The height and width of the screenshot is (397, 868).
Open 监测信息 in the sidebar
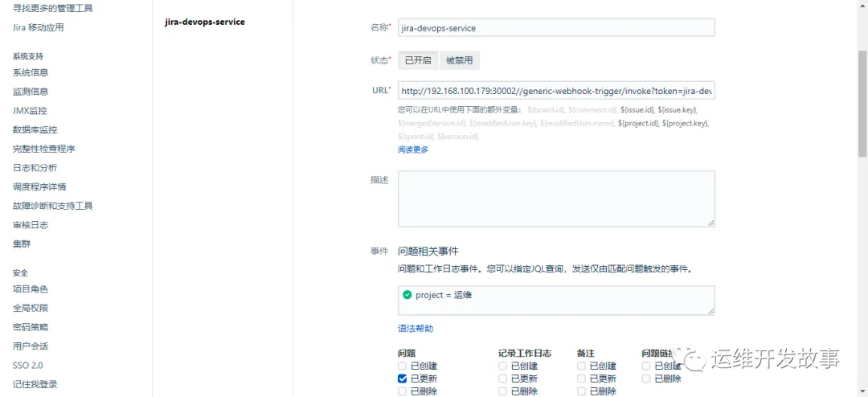pyautogui.click(x=31, y=92)
